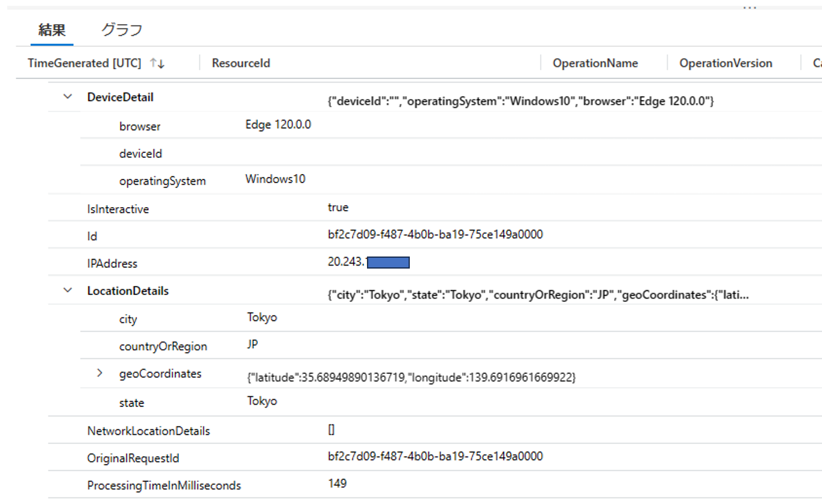The height and width of the screenshot is (504, 822).
Task: Click the ResourceId column header
Action: click(241, 63)
